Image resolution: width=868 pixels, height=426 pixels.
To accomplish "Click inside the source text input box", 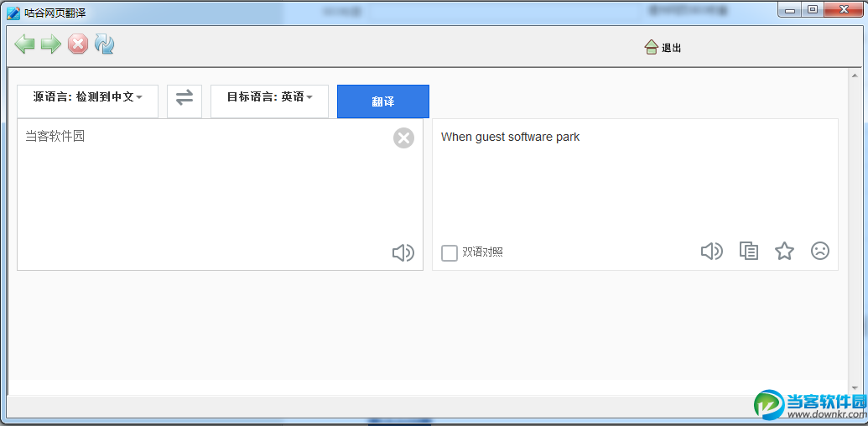I will 220,195.
